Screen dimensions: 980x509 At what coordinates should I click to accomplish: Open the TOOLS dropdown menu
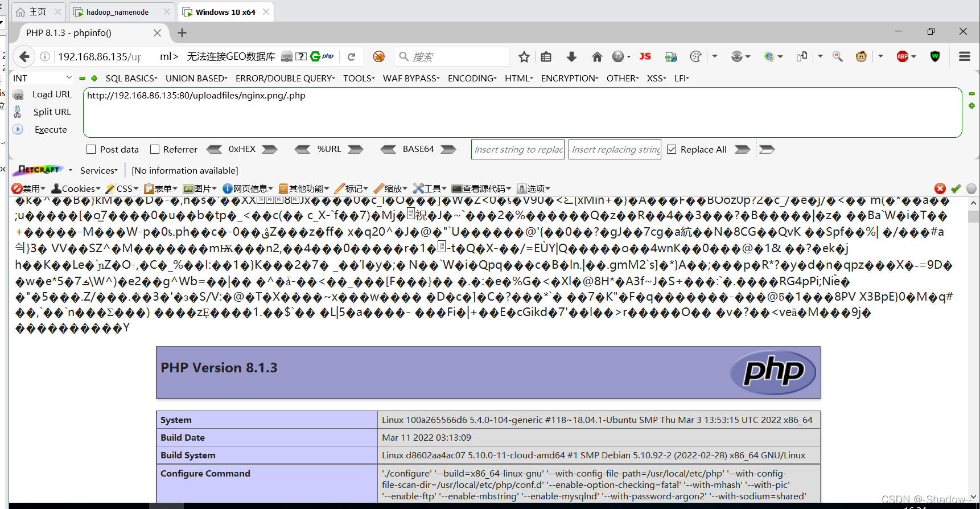pos(359,79)
